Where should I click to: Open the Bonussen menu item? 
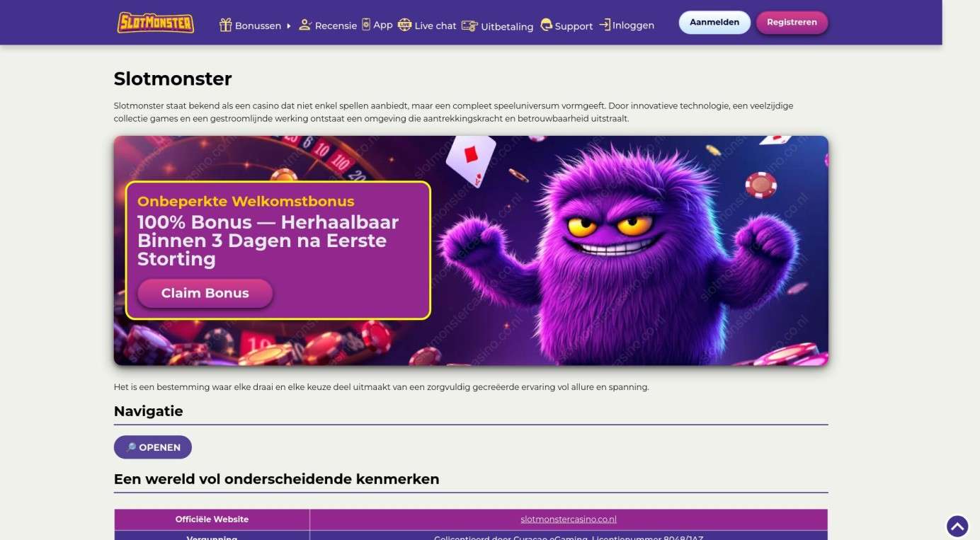pyautogui.click(x=258, y=25)
